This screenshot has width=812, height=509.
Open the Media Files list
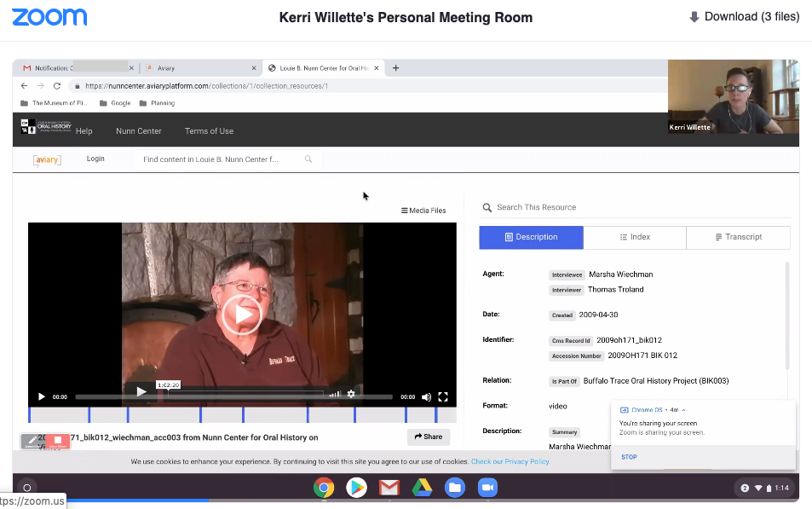click(x=423, y=211)
